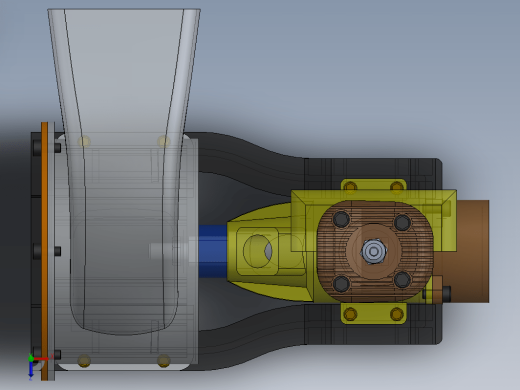Pick the yellow mounting tab above the engine
Screen dimensions: 520x390
point(374,186)
